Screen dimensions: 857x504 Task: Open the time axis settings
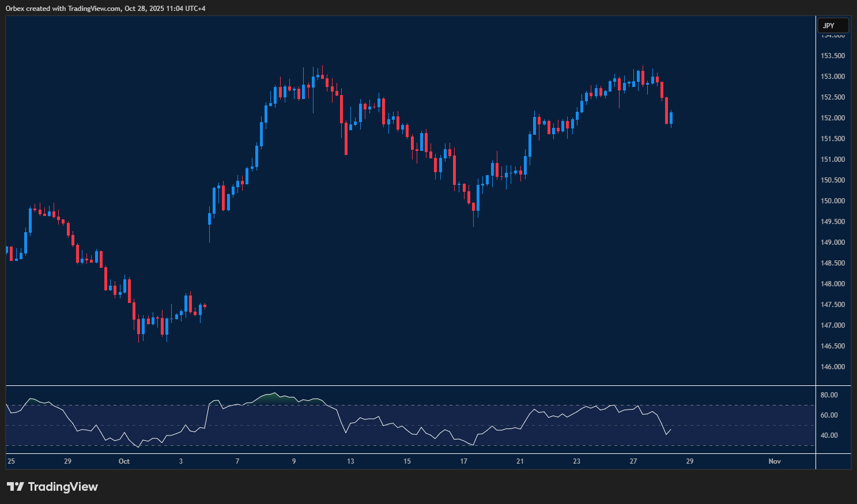[x=403, y=461]
